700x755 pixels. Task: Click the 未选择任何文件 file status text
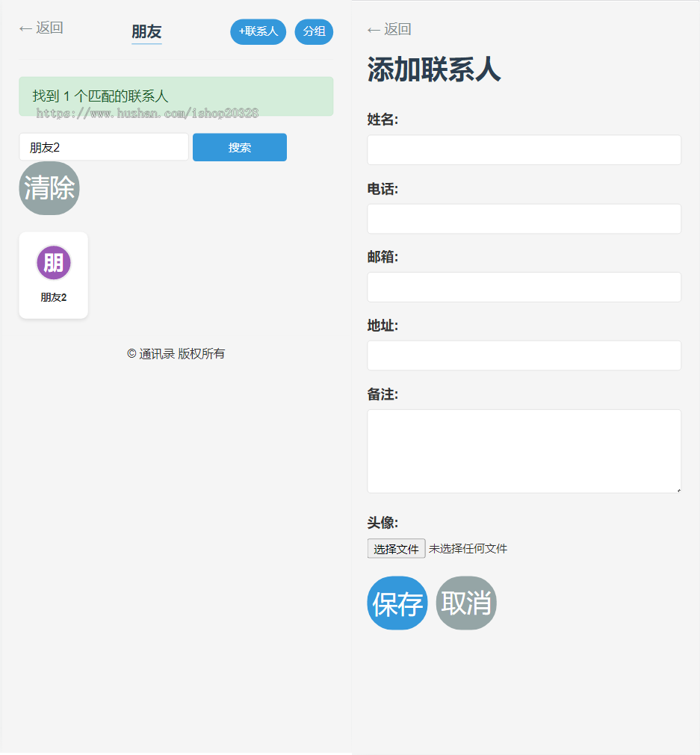[x=468, y=548]
